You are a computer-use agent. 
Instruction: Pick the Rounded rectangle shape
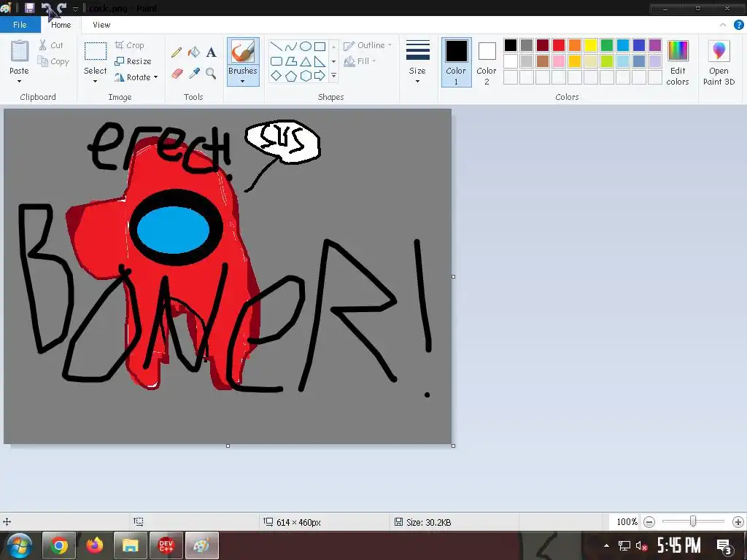pyautogui.click(x=276, y=61)
